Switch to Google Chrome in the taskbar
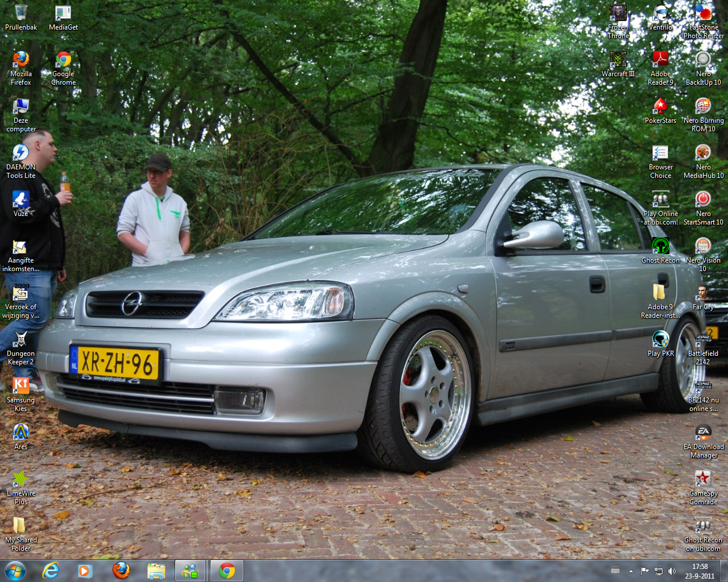This screenshot has width=728, height=582. pyautogui.click(x=226, y=571)
